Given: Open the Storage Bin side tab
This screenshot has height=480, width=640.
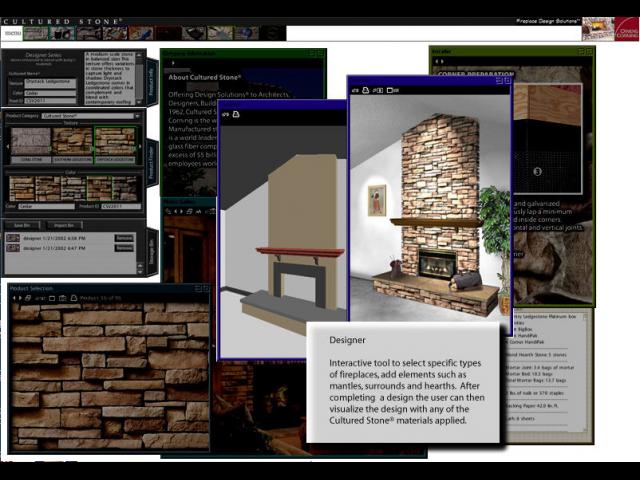Looking at the screenshot, I should click(151, 252).
